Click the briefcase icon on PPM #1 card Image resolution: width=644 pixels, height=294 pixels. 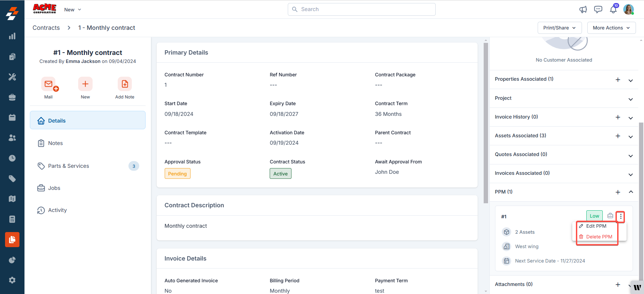[610, 216]
